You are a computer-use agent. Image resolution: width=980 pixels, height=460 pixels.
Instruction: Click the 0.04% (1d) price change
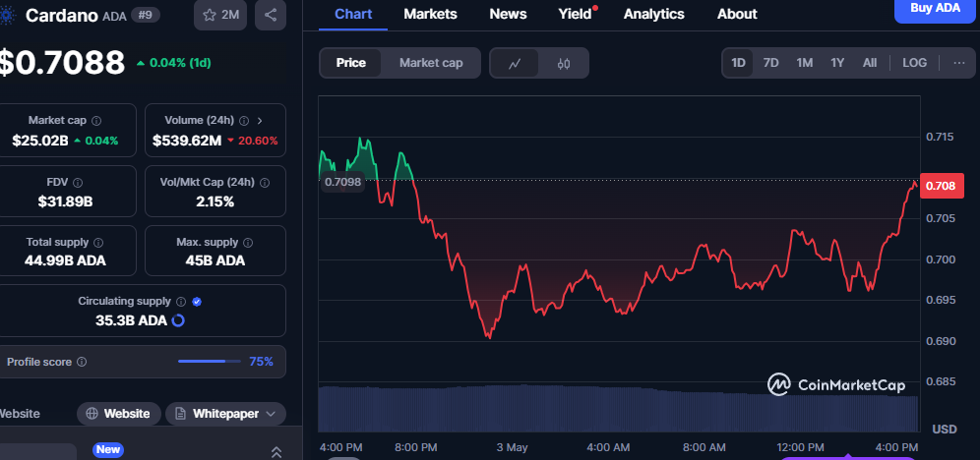coord(174,63)
